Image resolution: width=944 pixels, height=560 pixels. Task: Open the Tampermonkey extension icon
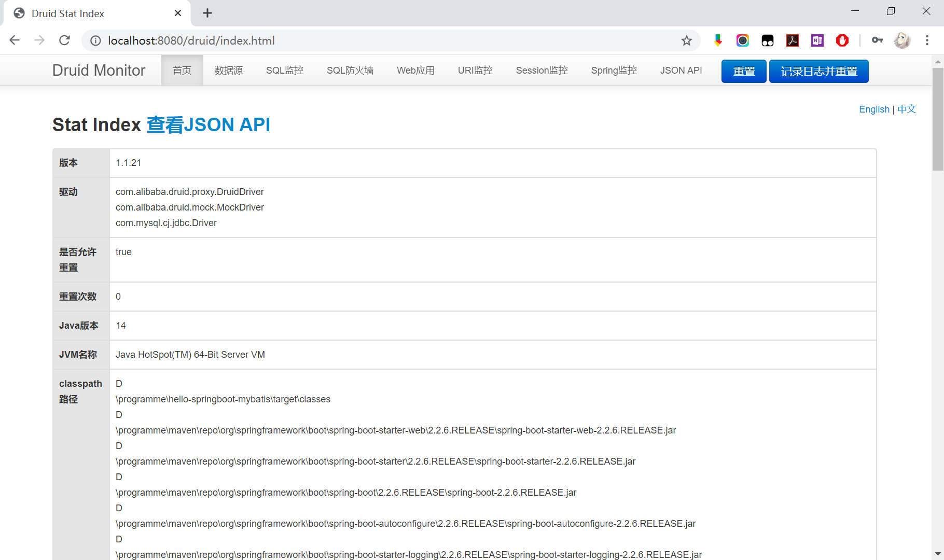click(x=768, y=40)
